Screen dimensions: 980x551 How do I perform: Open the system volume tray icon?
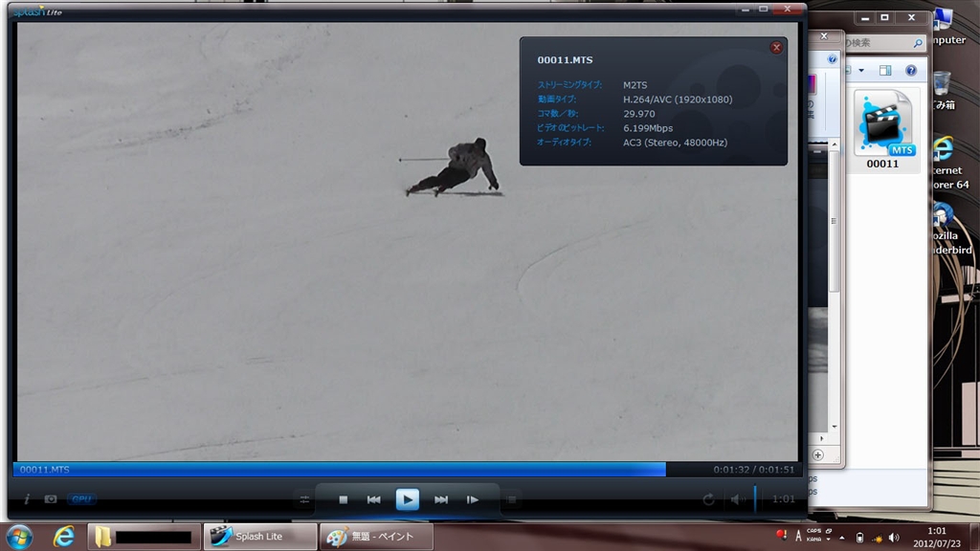click(x=895, y=538)
